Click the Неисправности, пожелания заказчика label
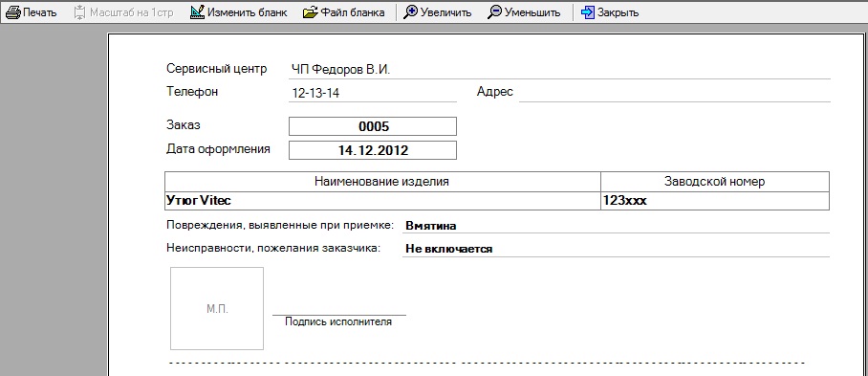This screenshot has height=376, width=868. tap(273, 249)
